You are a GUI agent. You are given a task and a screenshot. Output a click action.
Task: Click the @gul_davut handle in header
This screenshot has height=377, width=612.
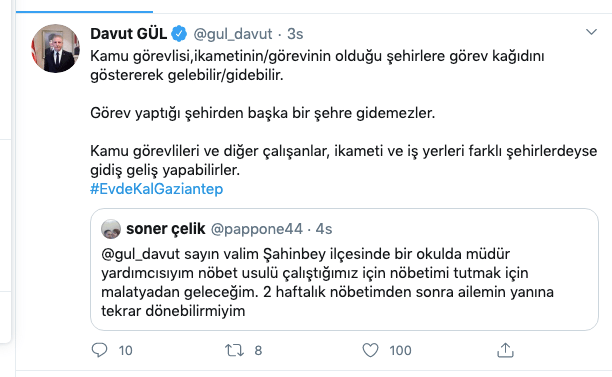[233, 34]
